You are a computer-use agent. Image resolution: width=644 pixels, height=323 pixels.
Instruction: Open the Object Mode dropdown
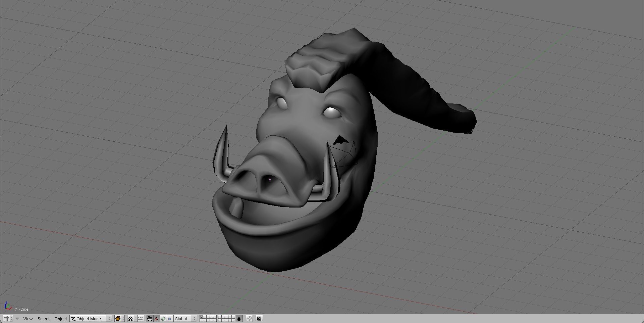pyautogui.click(x=91, y=319)
